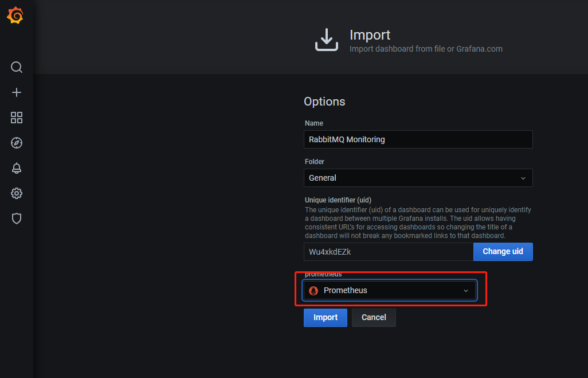
Task: Open the Create plus menu icon
Action: click(17, 92)
